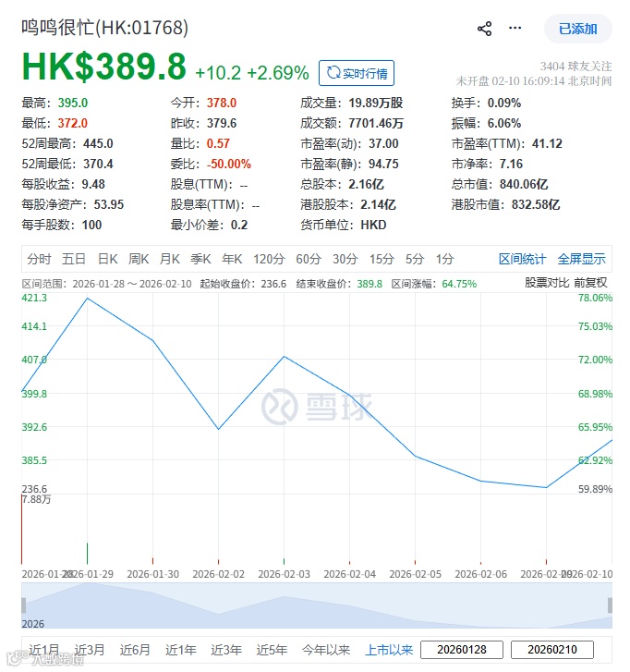Select the 1分 interval tab

[x=445, y=259]
